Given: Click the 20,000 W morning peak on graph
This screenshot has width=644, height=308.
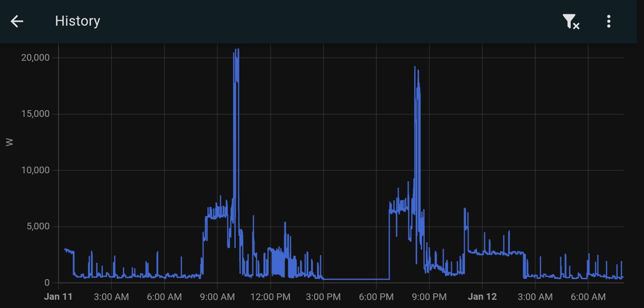Looking at the screenshot, I should (x=236, y=65).
